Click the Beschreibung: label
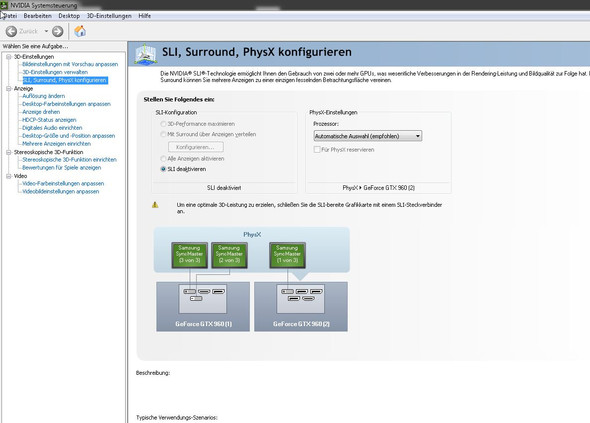Screen dimensions: 590x423 (x=153, y=373)
